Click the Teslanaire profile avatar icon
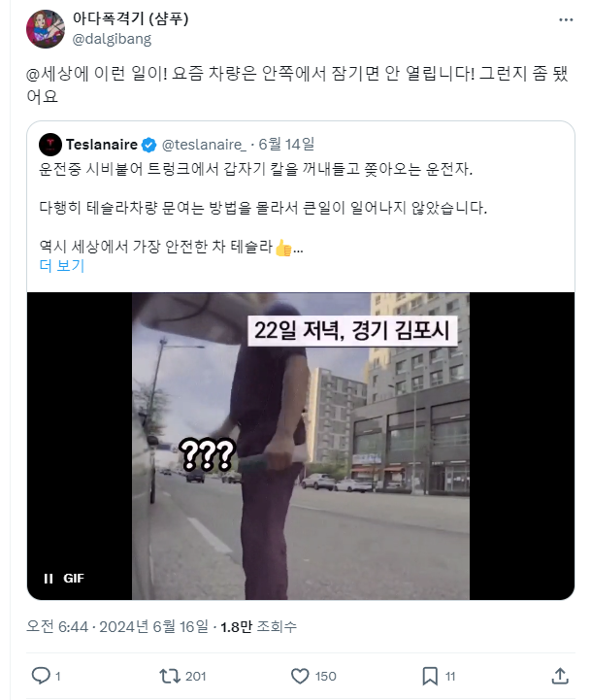 pos(50,145)
